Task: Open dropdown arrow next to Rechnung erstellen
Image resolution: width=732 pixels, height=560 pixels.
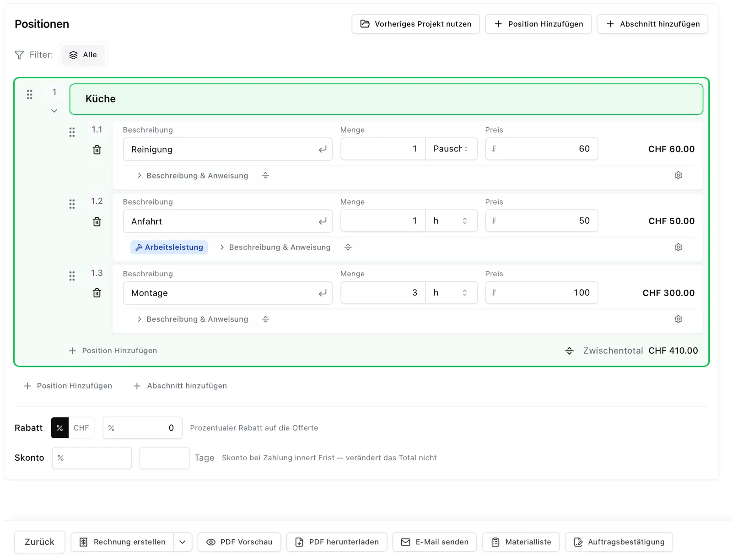Action: point(183,542)
